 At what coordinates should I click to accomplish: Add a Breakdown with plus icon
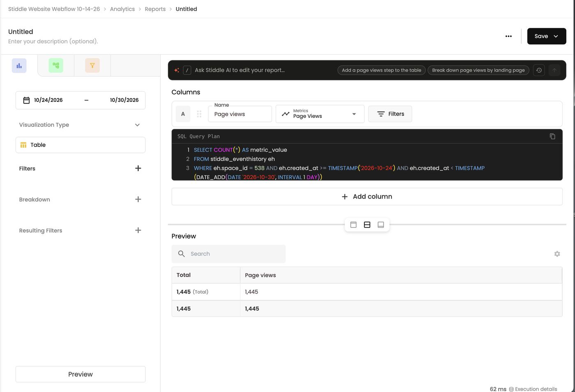point(138,199)
